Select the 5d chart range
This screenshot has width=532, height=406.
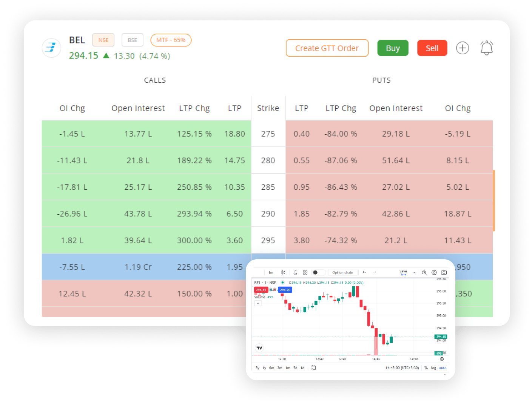pyautogui.click(x=295, y=368)
